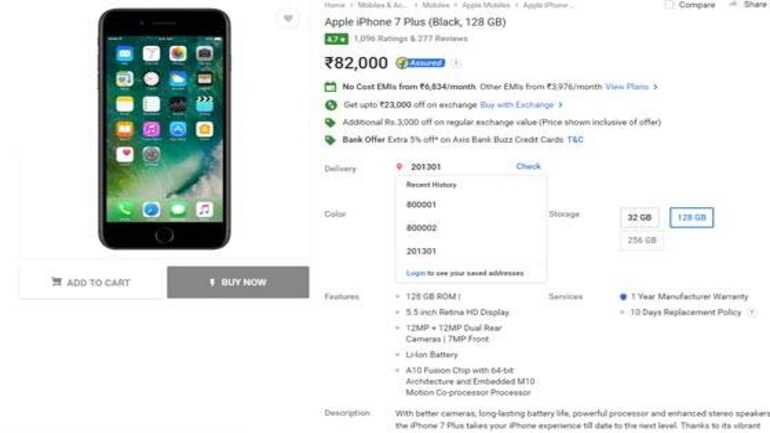Click the wishlist heart icon
Image resolution: width=770 pixels, height=433 pixels.
(288, 19)
